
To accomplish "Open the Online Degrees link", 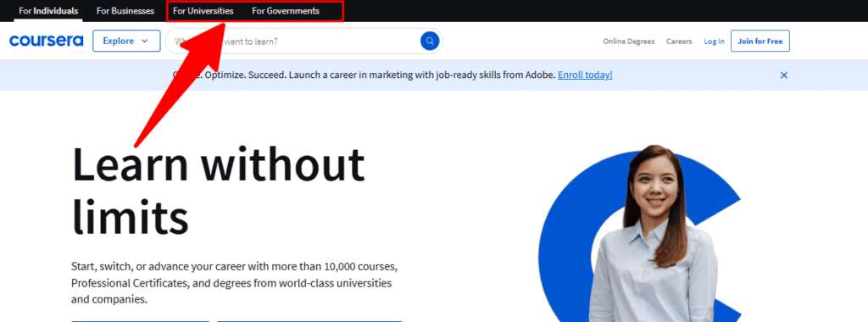I will tap(629, 42).
